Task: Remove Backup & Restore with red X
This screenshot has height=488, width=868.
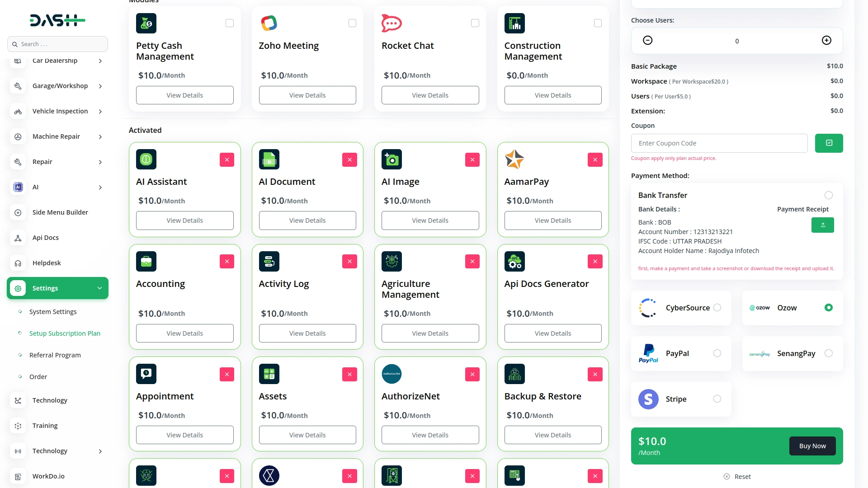Action: 595,374
